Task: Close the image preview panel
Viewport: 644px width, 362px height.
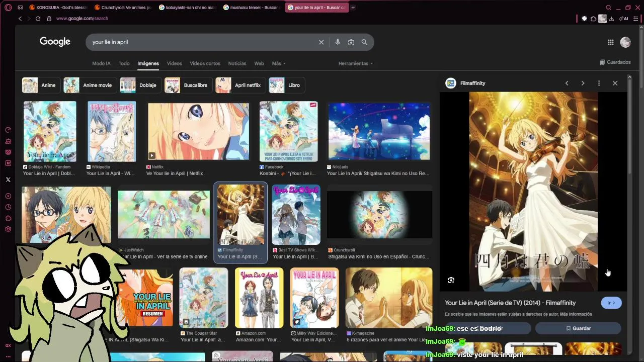Action: 615,83
